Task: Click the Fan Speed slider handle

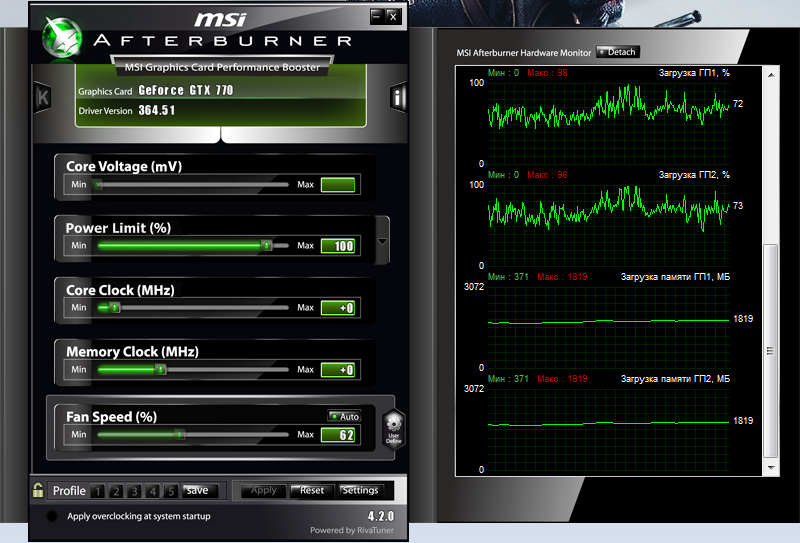Action: 179,434
